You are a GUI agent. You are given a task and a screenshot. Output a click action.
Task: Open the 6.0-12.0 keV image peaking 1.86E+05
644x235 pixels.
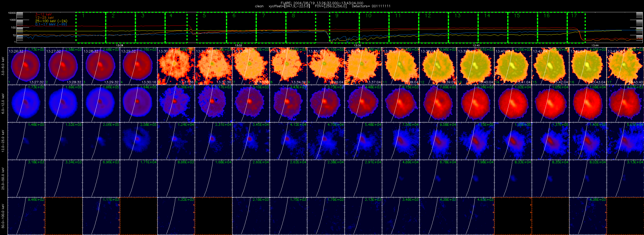[x=101, y=103]
